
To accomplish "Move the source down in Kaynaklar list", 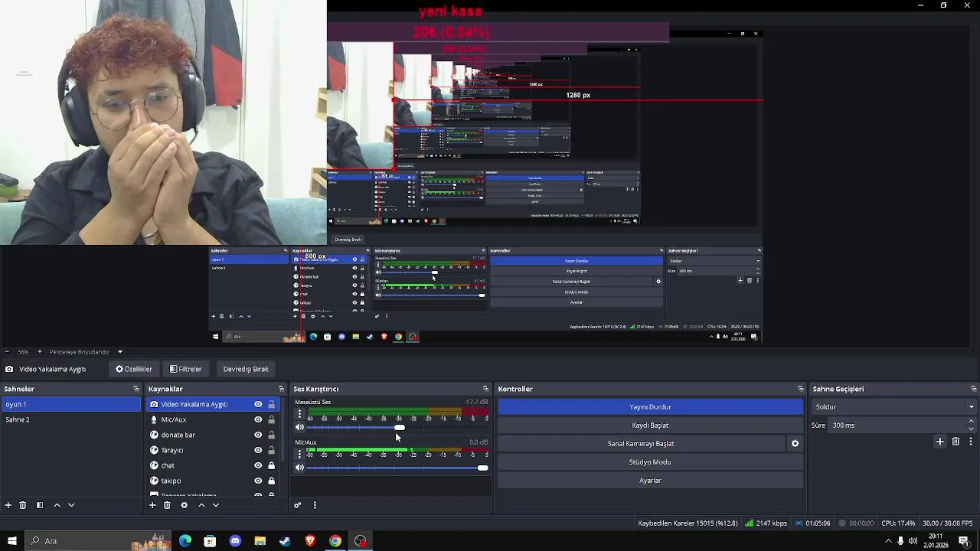I will [x=216, y=505].
